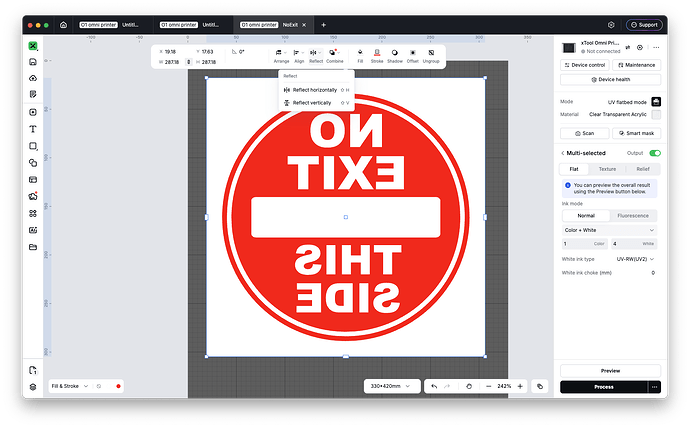
Task: Click the rotation angle field
Action: tap(242, 52)
